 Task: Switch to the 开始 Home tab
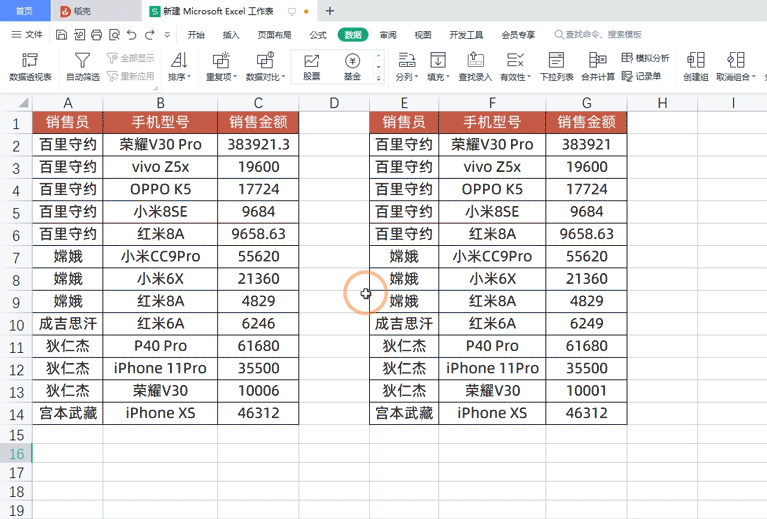pyautogui.click(x=196, y=35)
